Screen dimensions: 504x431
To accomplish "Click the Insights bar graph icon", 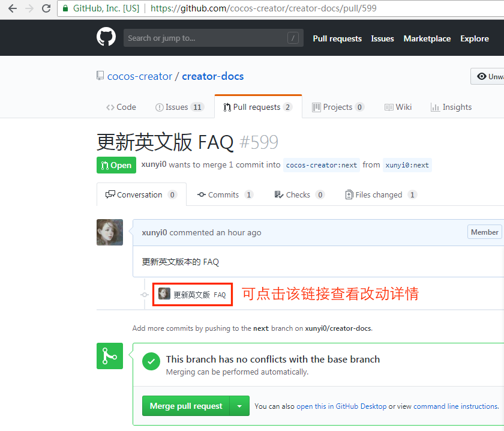I will click(x=435, y=107).
